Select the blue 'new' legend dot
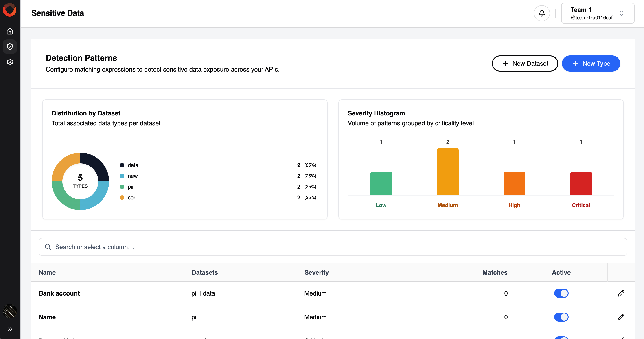Image resolution: width=644 pixels, height=339 pixels. pyautogui.click(x=122, y=176)
